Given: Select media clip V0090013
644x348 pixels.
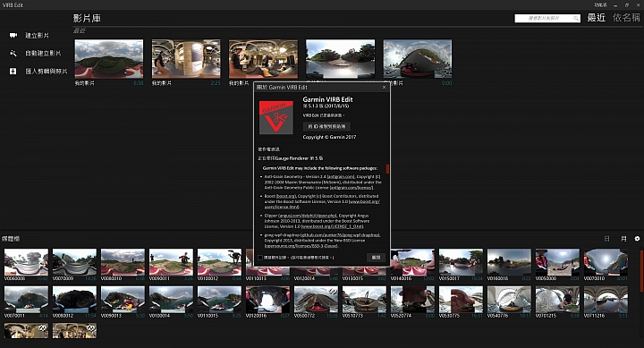Looking at the screenshot, I should [123, 300].
